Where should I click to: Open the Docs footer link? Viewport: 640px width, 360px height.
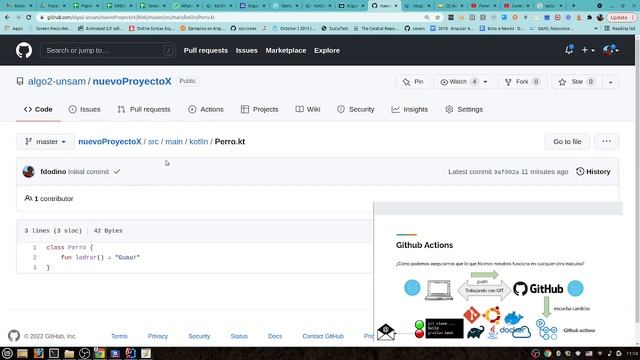click(275, 336)
